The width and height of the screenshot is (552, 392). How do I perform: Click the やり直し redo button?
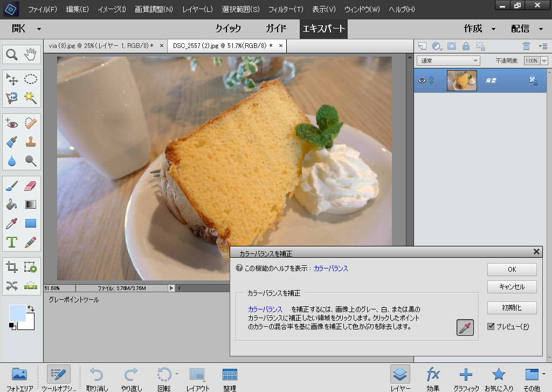tap(132, 379)
